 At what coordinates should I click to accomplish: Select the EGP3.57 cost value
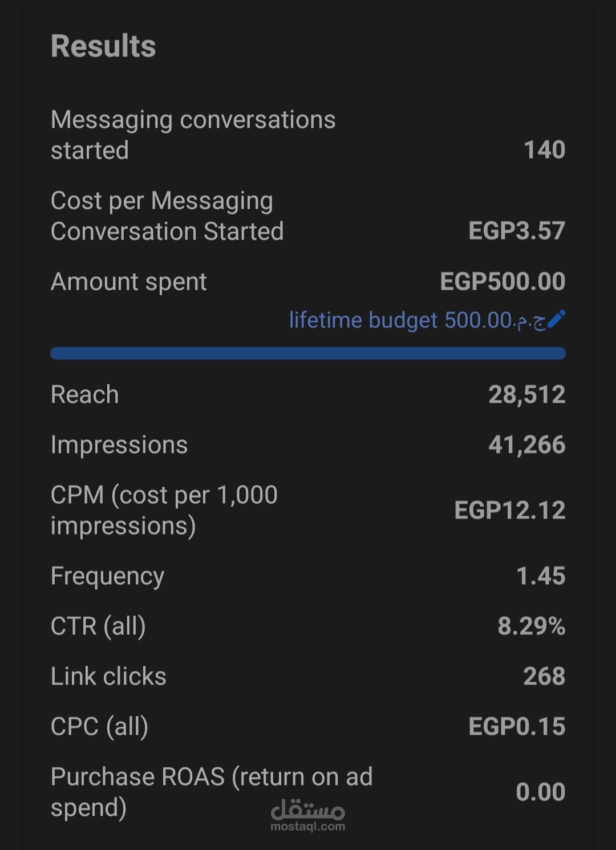pos(517,231)
